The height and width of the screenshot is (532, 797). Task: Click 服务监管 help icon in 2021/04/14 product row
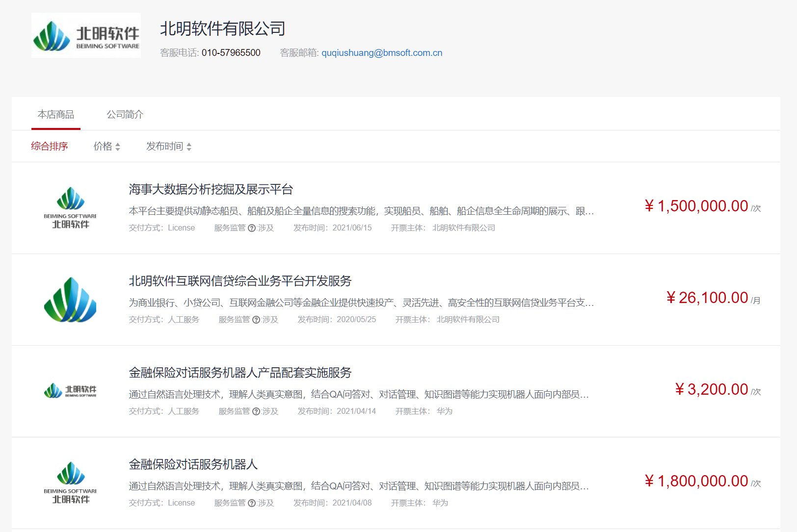click(256, 411)
